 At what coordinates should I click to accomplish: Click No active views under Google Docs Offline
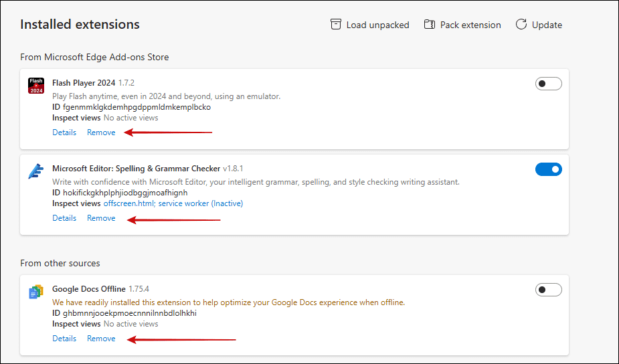(x=130, y=324)
